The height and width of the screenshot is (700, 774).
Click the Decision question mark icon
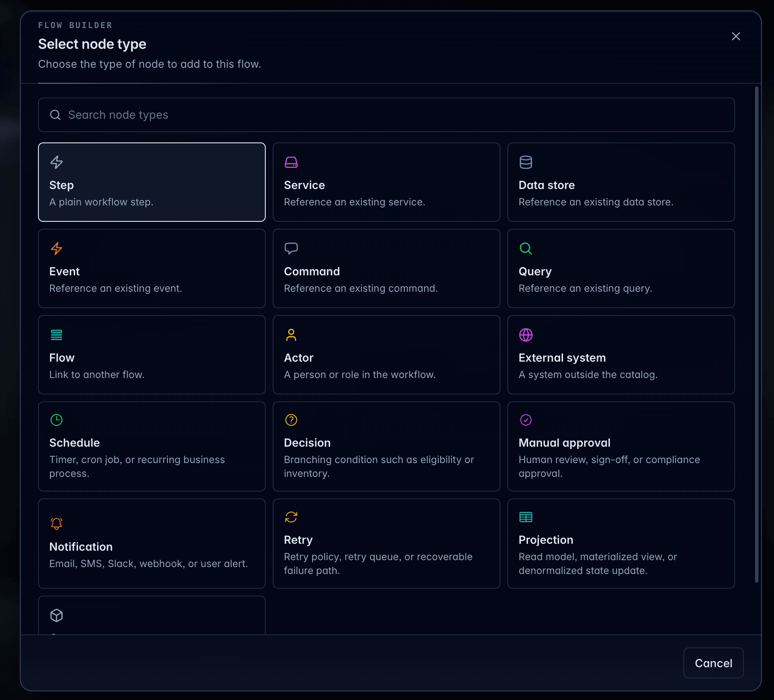click(291, 420)
